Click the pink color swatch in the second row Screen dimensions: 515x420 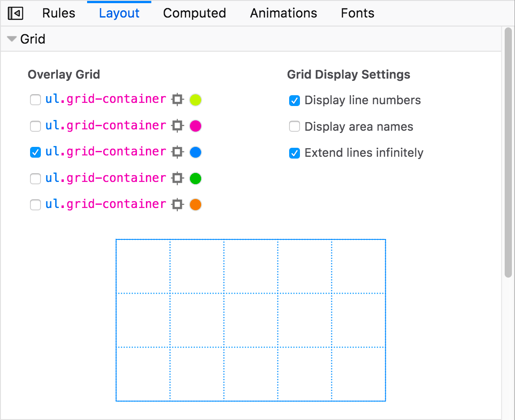click(195, 126)
